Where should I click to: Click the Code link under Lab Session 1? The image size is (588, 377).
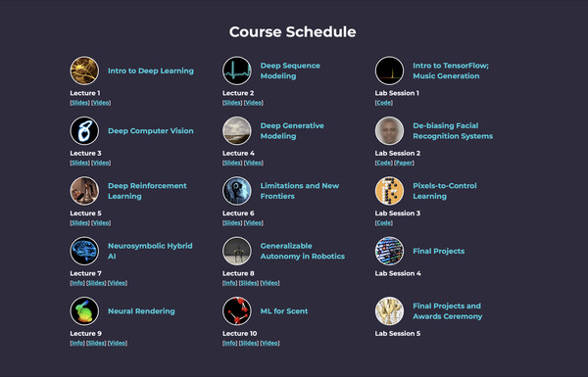[383, 103]
